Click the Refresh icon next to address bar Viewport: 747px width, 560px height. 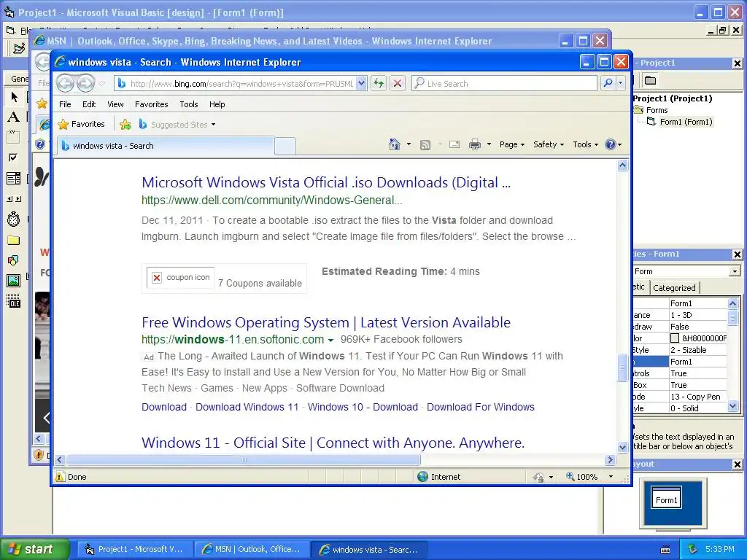(x=379, y=83)
